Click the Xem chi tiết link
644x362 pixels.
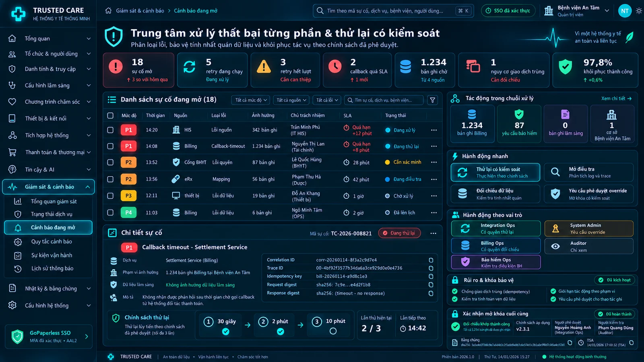[616, 99]
